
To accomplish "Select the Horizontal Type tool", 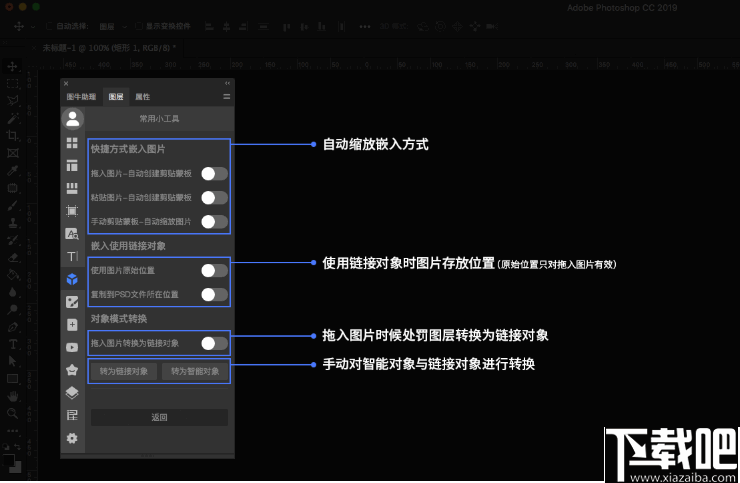I will click(x=12, y=344).
